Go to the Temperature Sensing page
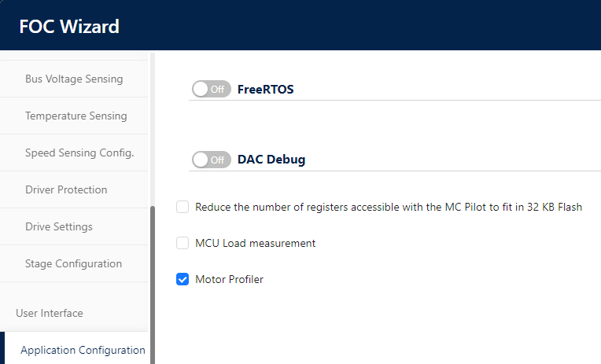The height and width of the screenshot is (364, 601). [76, 116]
